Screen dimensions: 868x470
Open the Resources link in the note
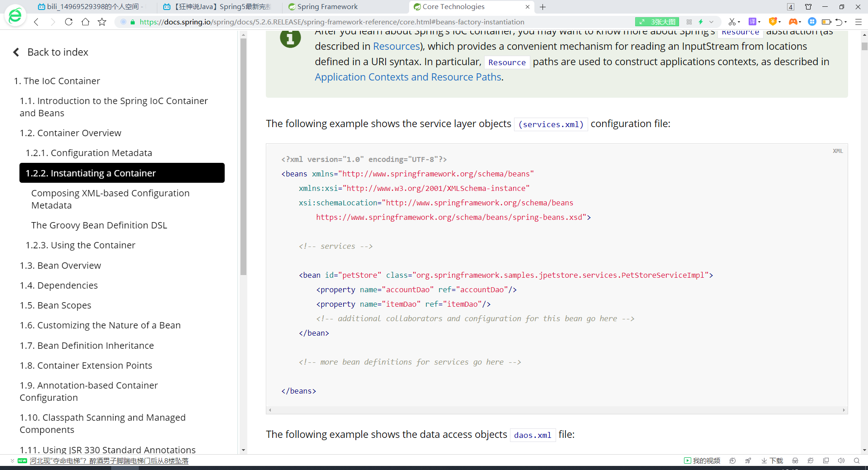point(396,46)
